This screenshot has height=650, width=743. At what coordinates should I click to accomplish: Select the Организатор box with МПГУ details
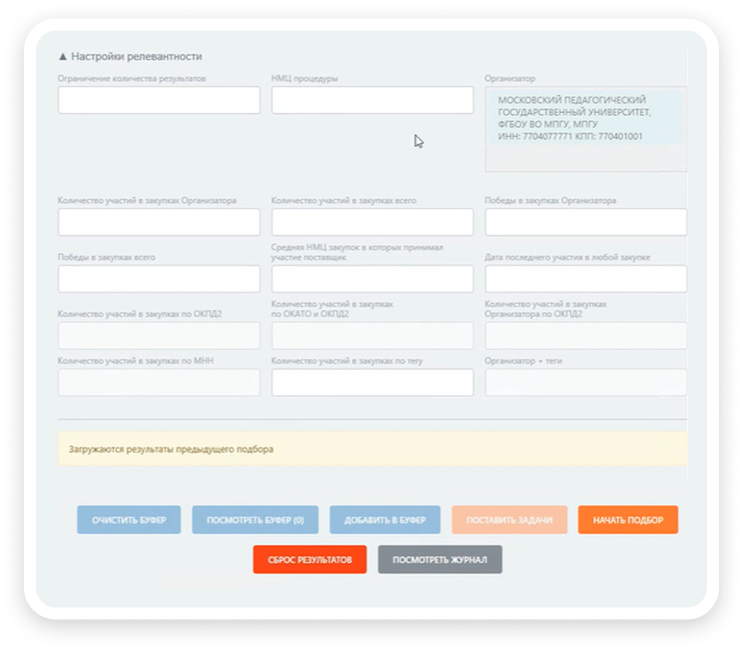[x=585, y=129]
